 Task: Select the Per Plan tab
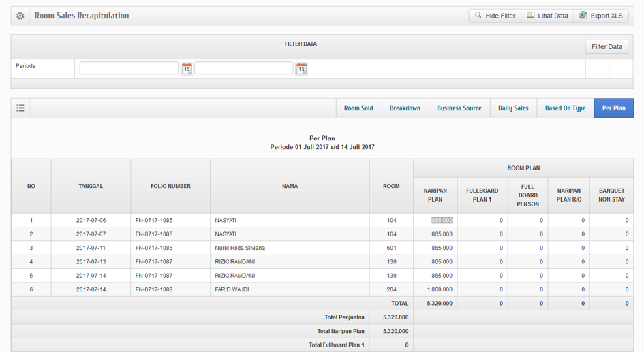click(613, 108)
